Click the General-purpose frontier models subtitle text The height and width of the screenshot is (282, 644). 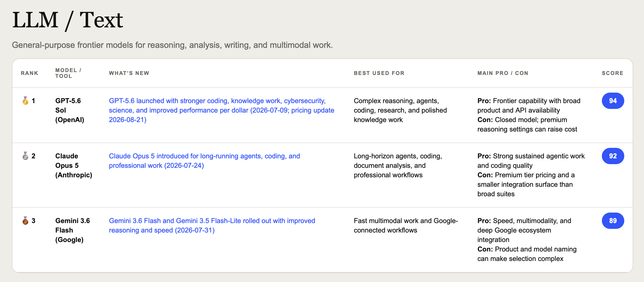[x=172, y=45]
